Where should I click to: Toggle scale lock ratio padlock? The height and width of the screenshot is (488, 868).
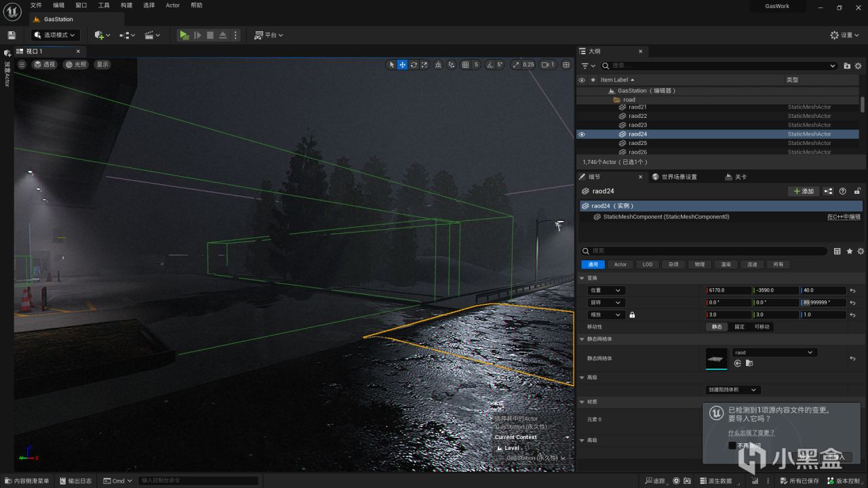coord(632,315)
